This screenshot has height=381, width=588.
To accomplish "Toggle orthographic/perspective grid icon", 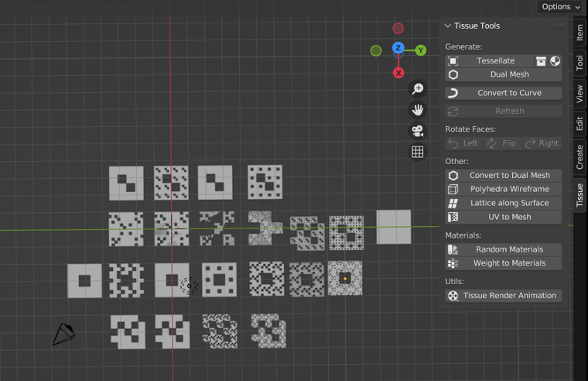I will tap(417, 152).
